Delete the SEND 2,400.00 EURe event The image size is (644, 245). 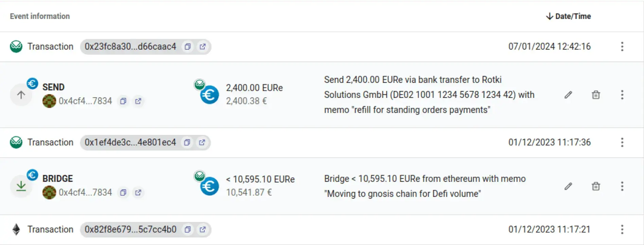596,95
